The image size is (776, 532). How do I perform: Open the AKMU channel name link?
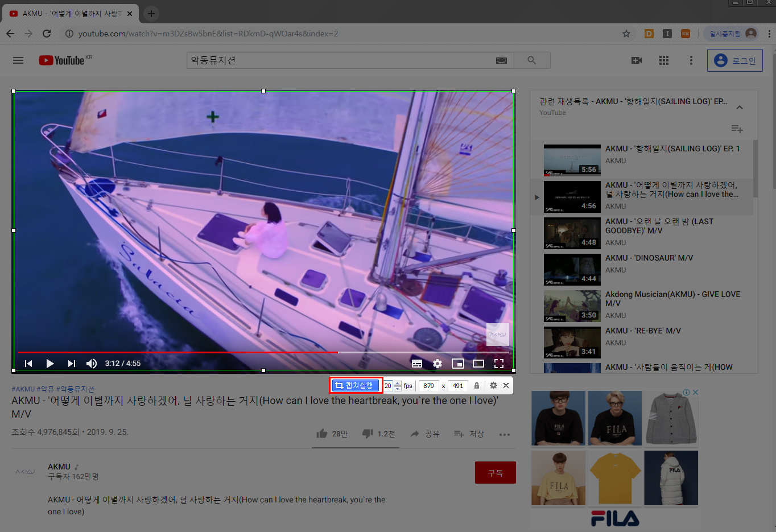coord(59,467)
